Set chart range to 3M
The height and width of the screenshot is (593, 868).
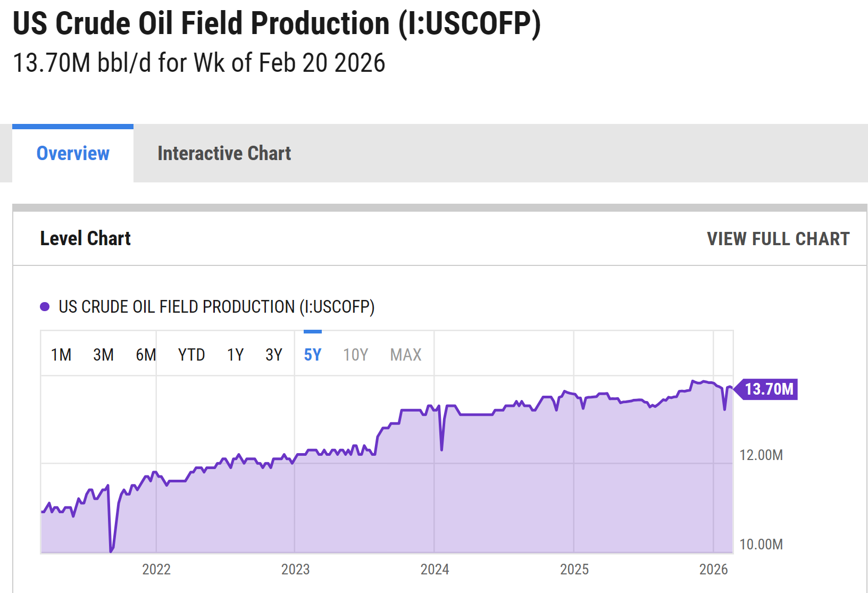[103, 355]
